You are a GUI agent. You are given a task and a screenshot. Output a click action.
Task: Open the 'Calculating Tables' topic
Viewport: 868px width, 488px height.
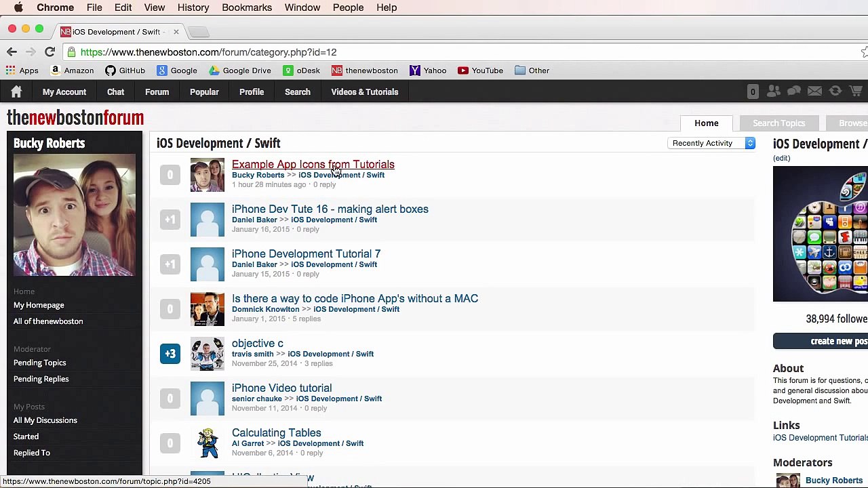coord(277,432)
